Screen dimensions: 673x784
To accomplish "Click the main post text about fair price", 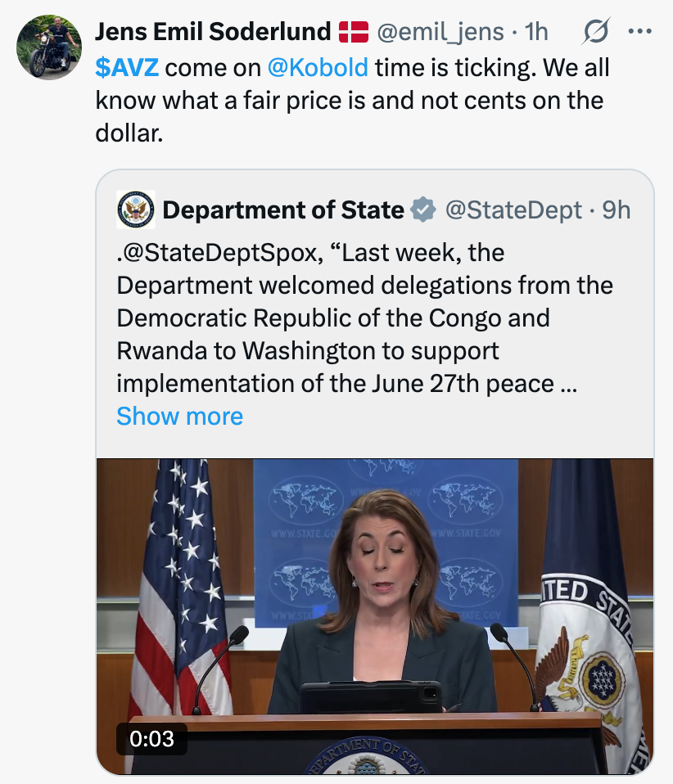I will pos(352,100).
